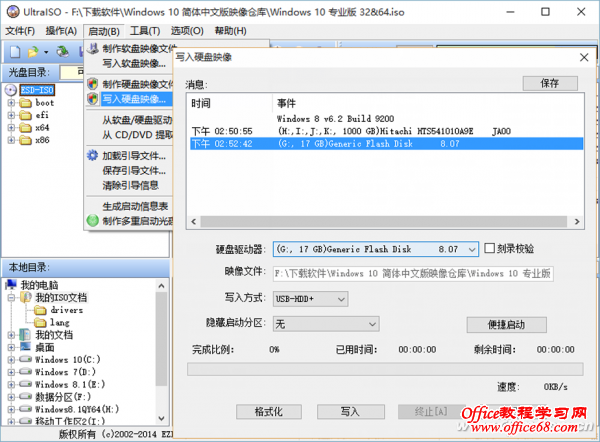This screenshot has height=442, width=600.
Task: Expand the boot folder tree node
Action: (x=11, y=103)
